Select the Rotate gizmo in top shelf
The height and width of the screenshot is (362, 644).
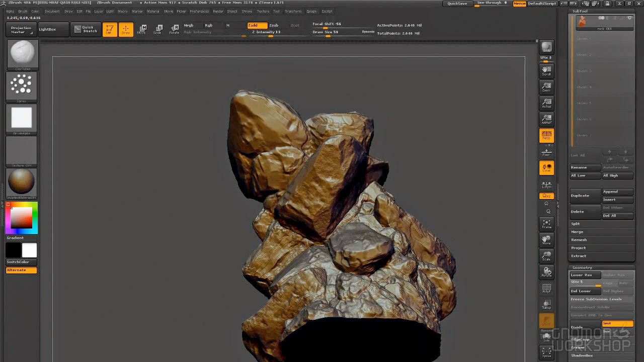pos(174,30)
